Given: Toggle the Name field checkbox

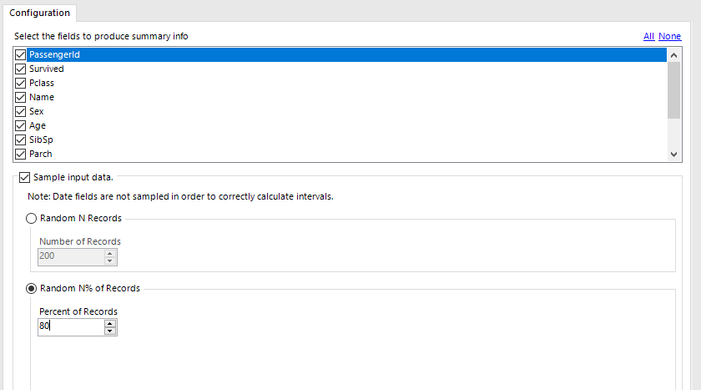Looking at the screenshot, I should (20, 97).
